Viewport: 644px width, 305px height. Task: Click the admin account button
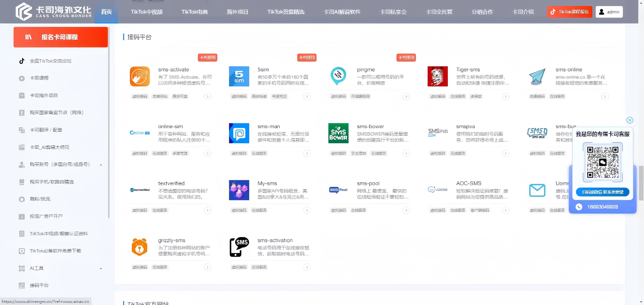coord(609,12)
